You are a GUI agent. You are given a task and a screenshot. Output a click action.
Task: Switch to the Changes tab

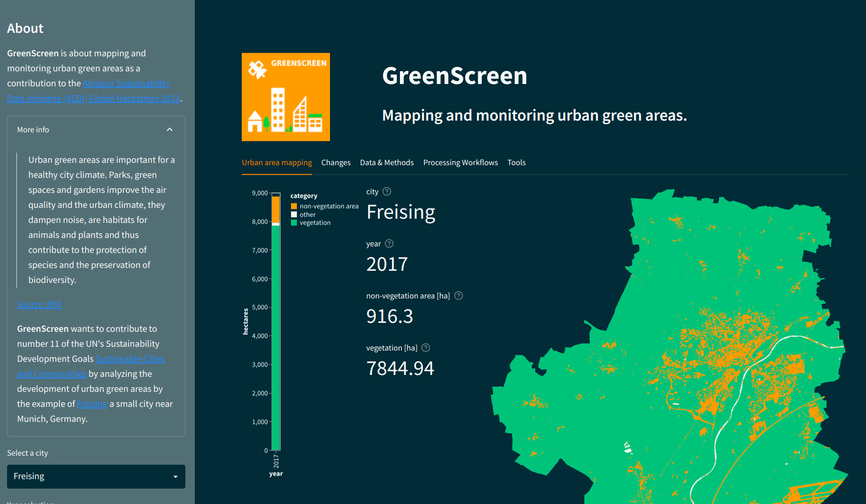336,162
